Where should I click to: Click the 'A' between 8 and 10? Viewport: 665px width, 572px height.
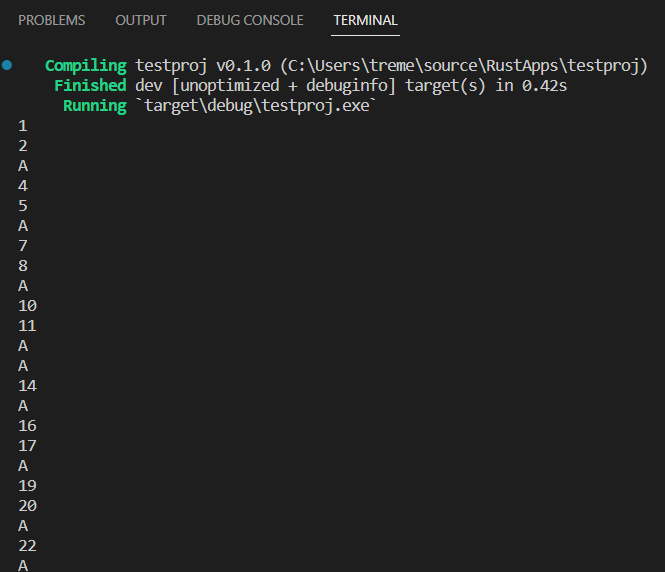point(23,286)
